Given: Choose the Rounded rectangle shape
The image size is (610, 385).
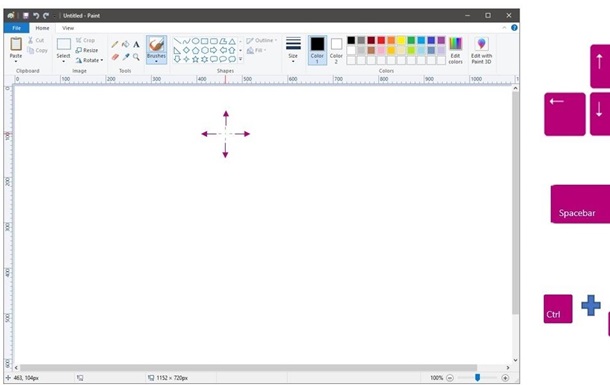Looking at the screenshot, I should point(214,41).
